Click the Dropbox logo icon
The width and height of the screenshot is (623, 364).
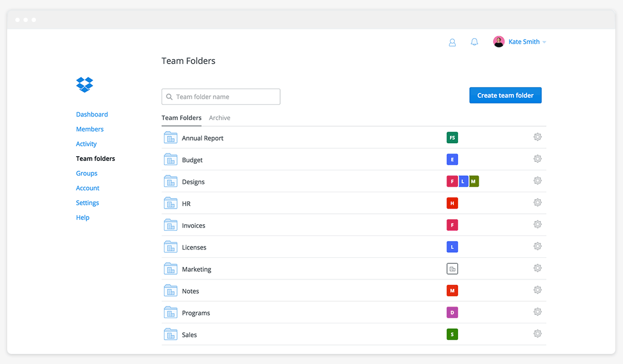point(84,85)
